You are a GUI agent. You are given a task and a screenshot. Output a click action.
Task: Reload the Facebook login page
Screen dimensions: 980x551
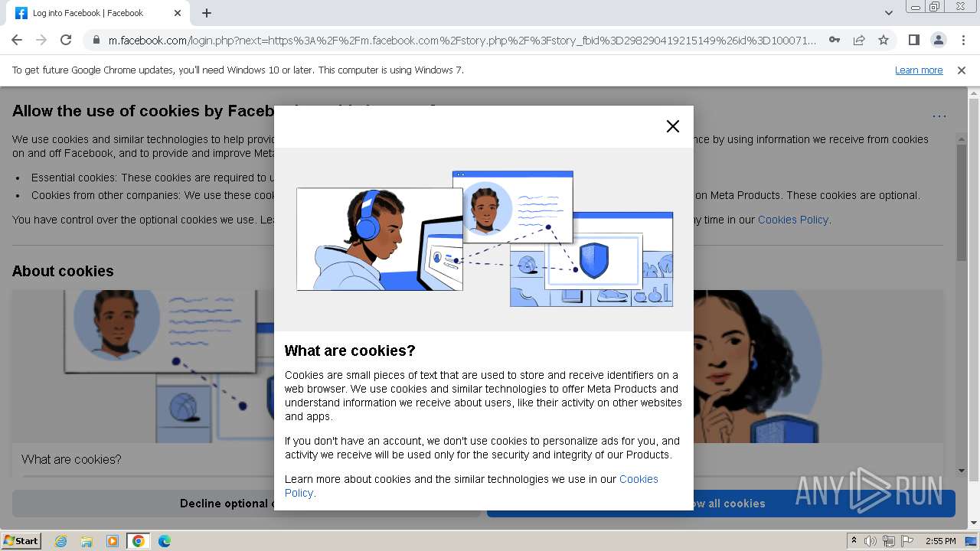66,40
